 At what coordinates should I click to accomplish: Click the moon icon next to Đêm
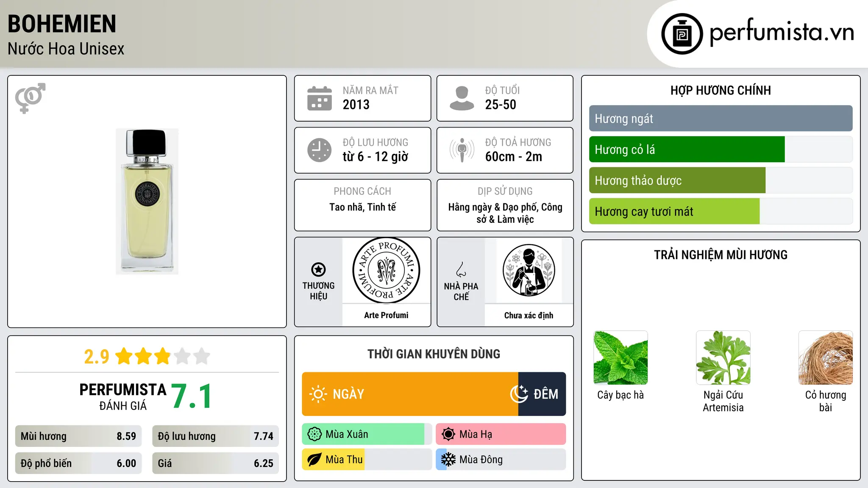coord(519,394)
